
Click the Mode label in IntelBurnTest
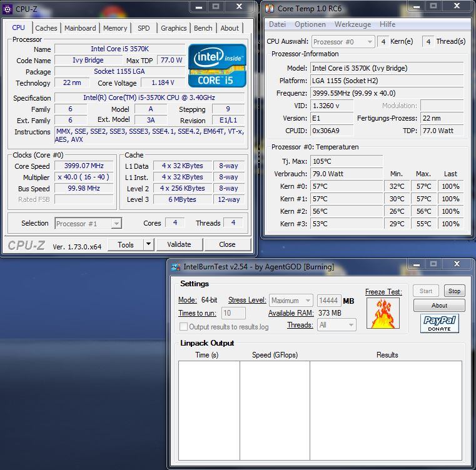(x=187, y=300)
